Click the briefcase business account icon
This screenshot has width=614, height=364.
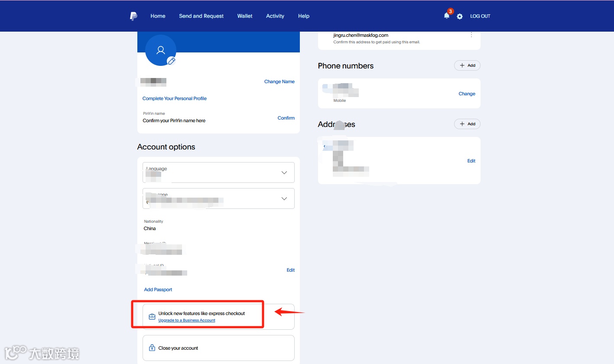pyautogui.click(x=152, y=317)
